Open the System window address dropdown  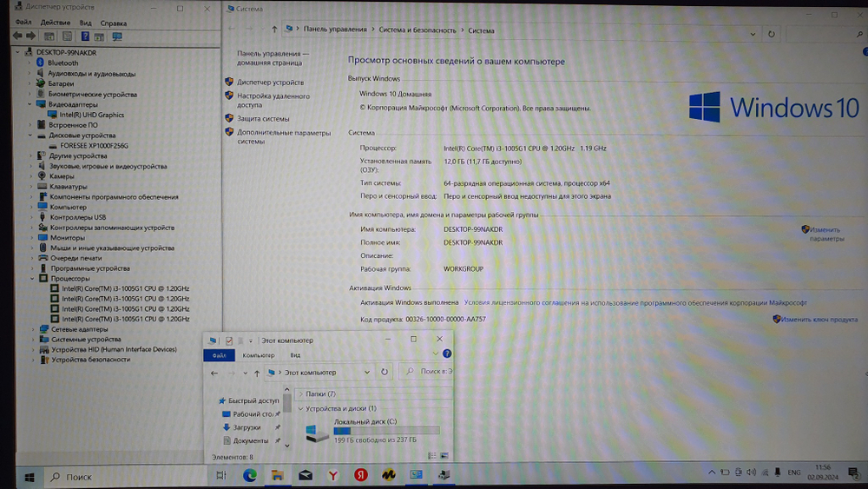pyautogui.click(x=753, y=34)
